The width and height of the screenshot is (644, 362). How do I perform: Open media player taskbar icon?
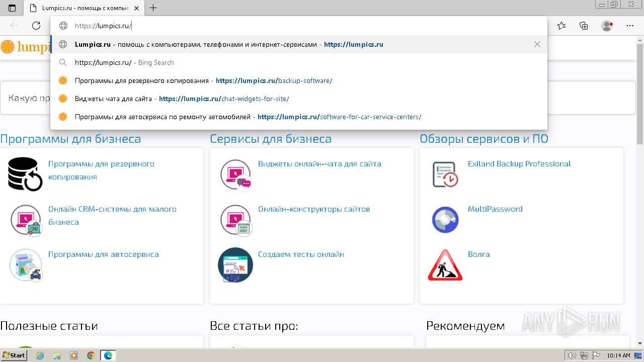coord(74,355)
